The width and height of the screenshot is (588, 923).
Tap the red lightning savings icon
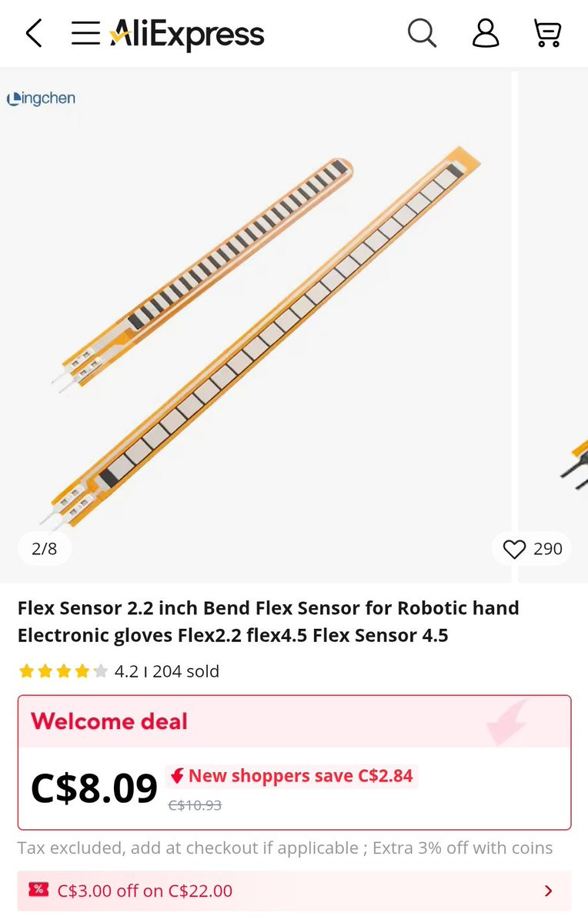(x=177, y=776)
